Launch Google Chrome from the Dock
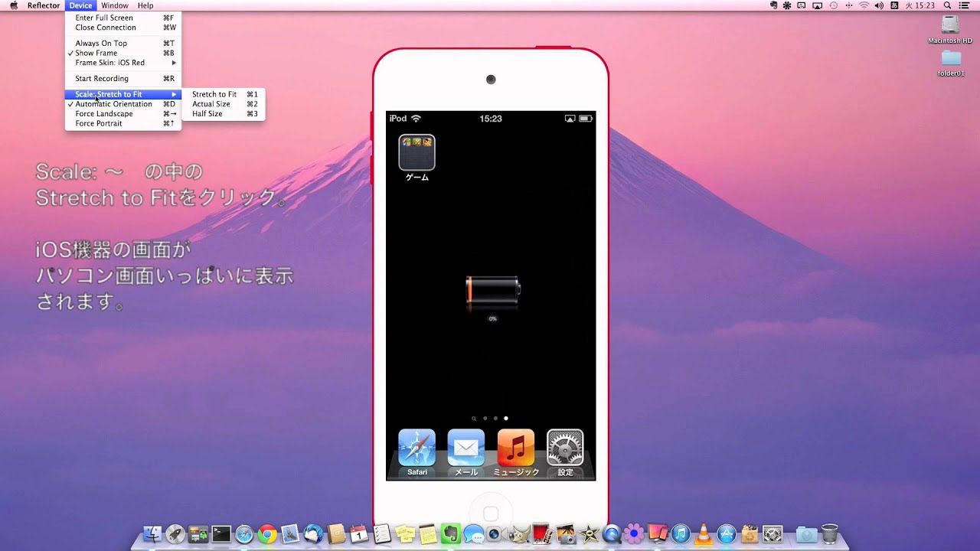 coord(267,533)
